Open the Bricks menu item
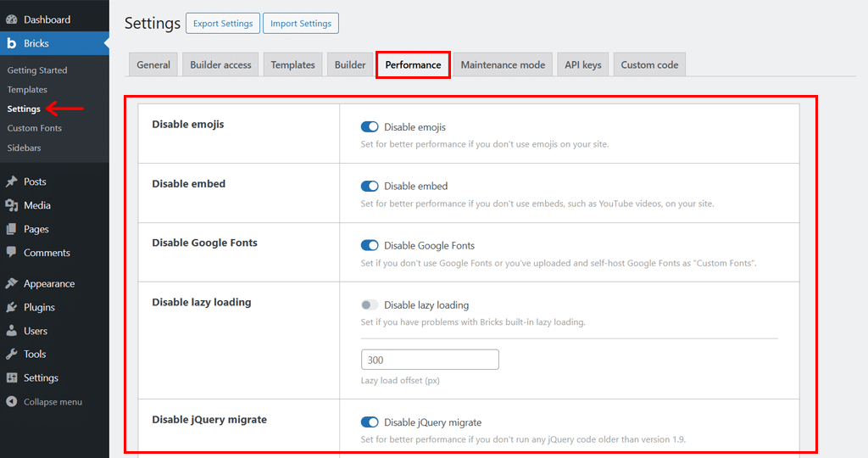Screen dimensions: 868x458 click(54, 43)
